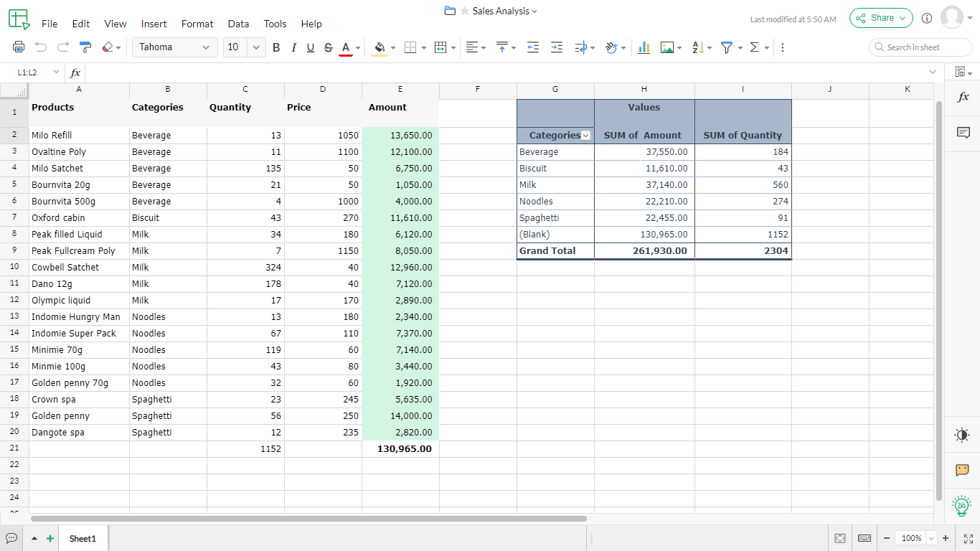Add a new sheet with plus button
This screenshot has width=980, height=551.
point(50,538)
